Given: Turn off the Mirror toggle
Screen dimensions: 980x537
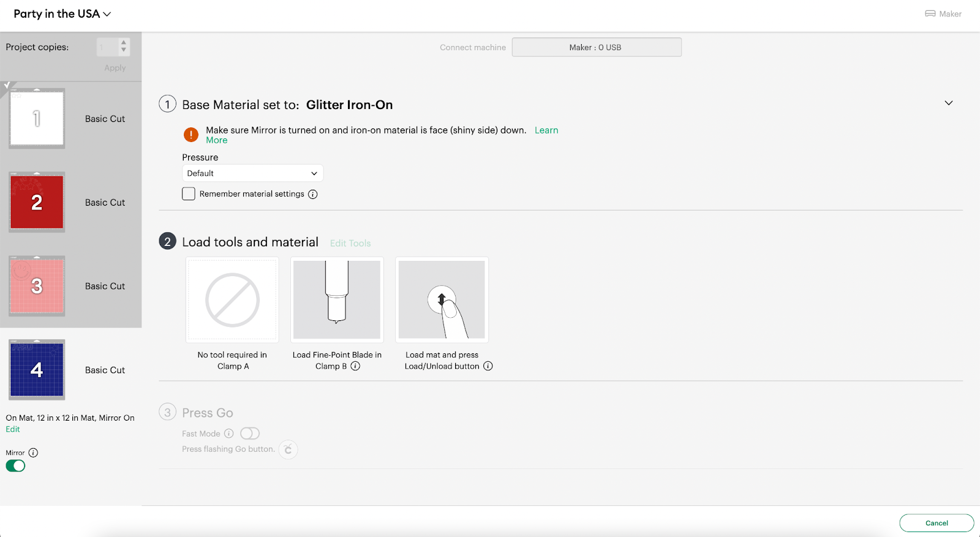Looking at the screenshot, I should coord(15,466).
